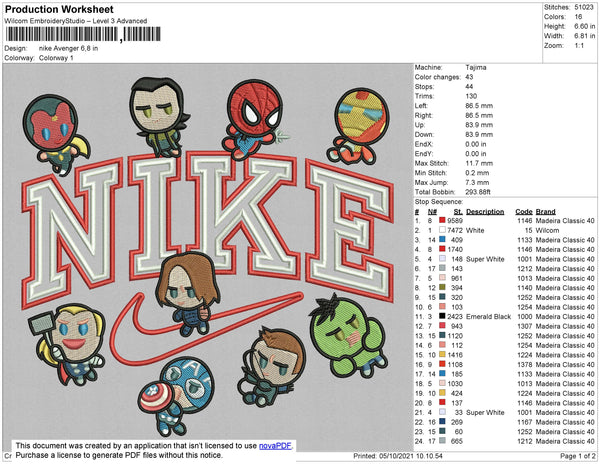Click the Captain America figure with shield
Screen dimensions: 600x464
coord(176,396)
